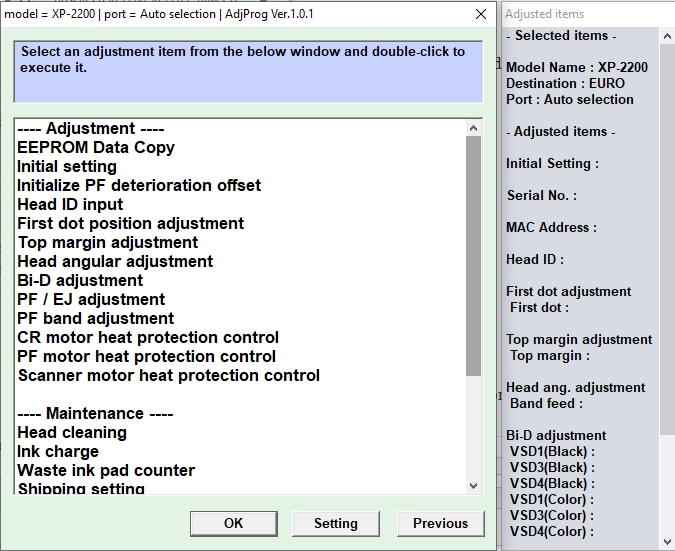
Task: Click adjustment list scrollbar thumb
Action: [x=474, y=256]
